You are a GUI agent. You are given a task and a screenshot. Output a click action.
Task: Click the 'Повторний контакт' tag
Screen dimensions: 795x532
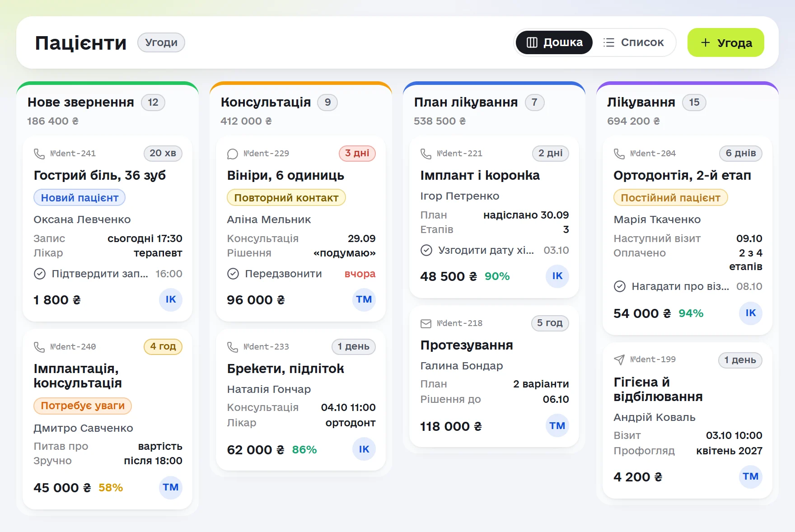[x=286, y=198]
